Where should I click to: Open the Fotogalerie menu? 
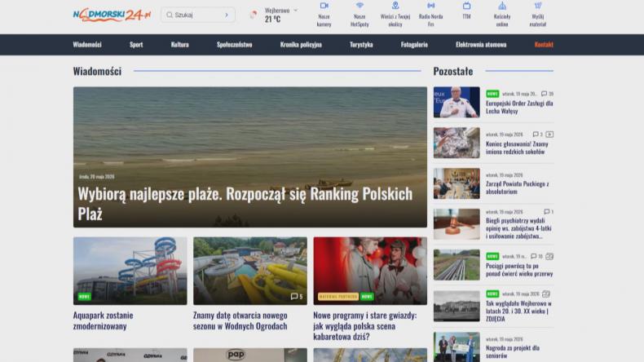click(414, 44)
